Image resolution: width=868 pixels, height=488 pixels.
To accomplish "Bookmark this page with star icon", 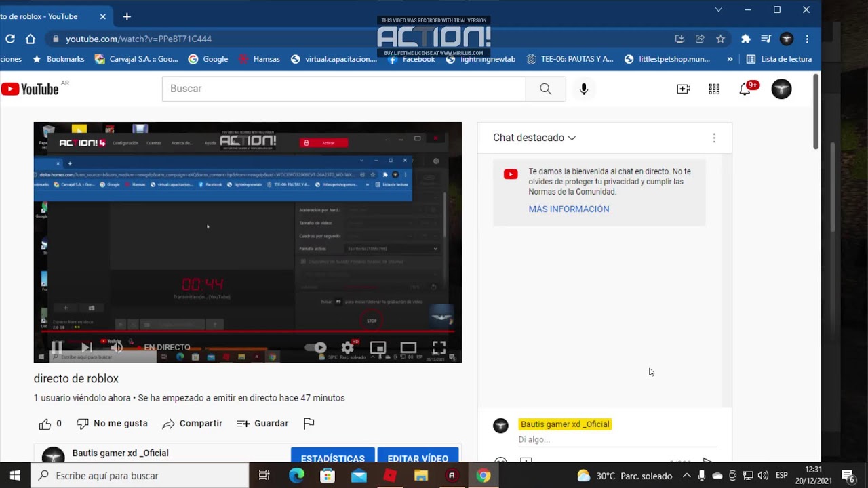I will click(x=720, y=39).
